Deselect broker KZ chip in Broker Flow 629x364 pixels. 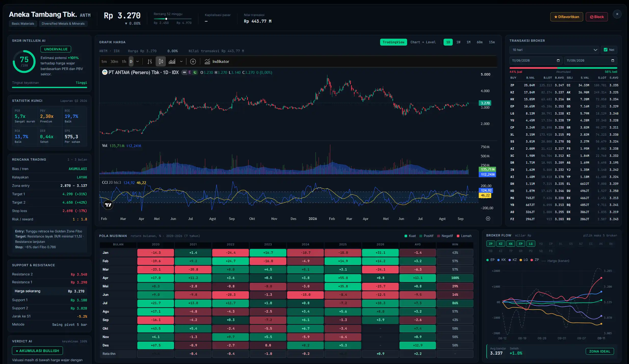(x=501, y=244)
